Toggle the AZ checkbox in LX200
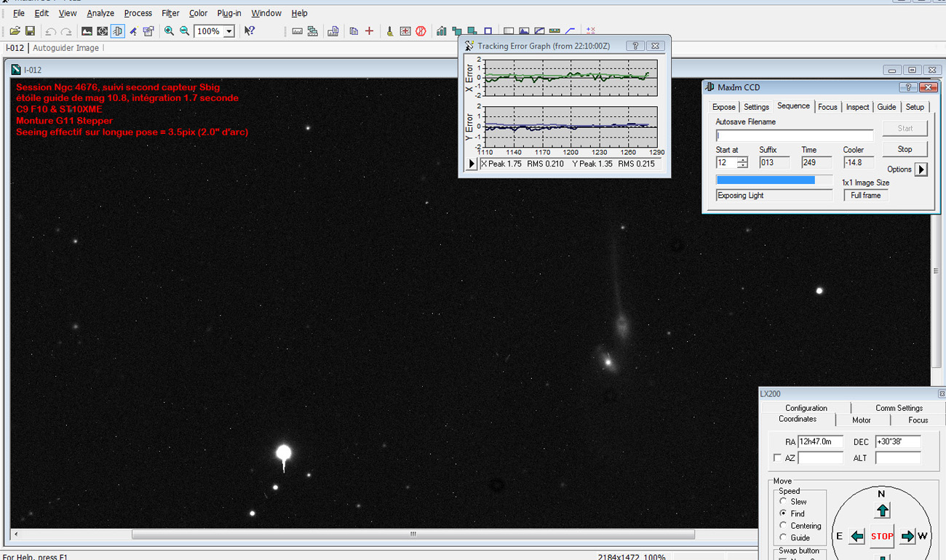 click(x=777, y=458)
